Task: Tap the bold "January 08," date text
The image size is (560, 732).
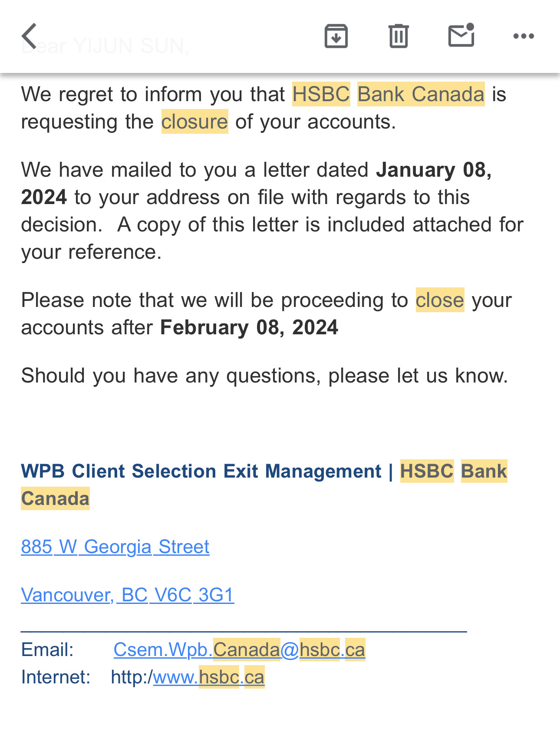Action: pyautogui.click(x=434, y=170)
